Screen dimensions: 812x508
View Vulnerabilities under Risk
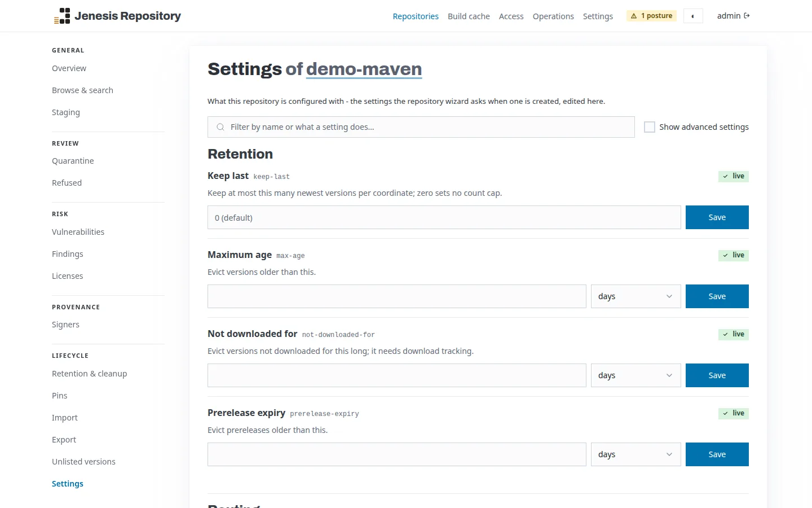(x=78, y=232)
